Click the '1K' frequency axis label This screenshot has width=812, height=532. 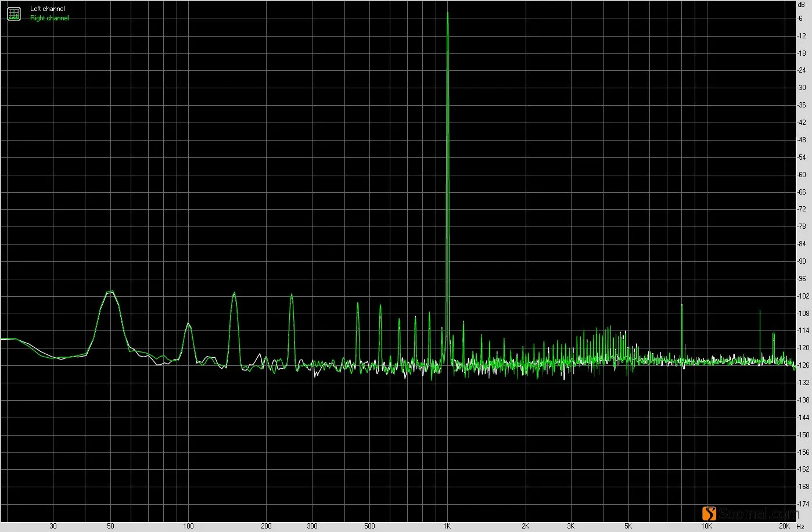(x=447, y=526)
